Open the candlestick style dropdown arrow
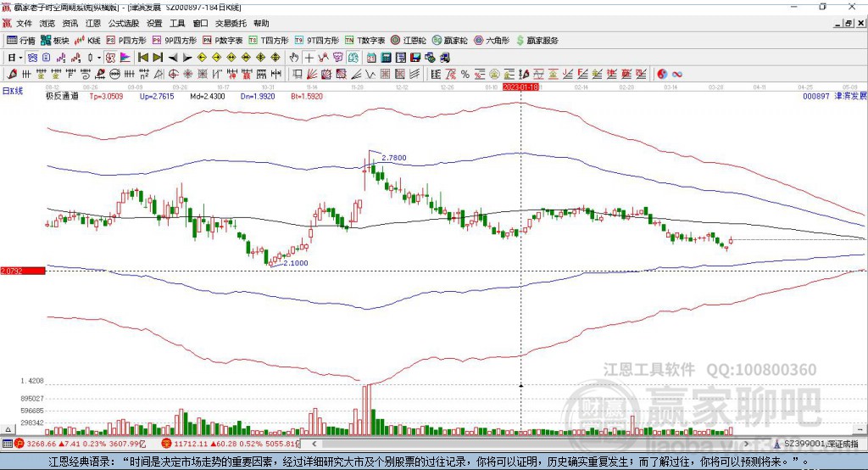 99,58
